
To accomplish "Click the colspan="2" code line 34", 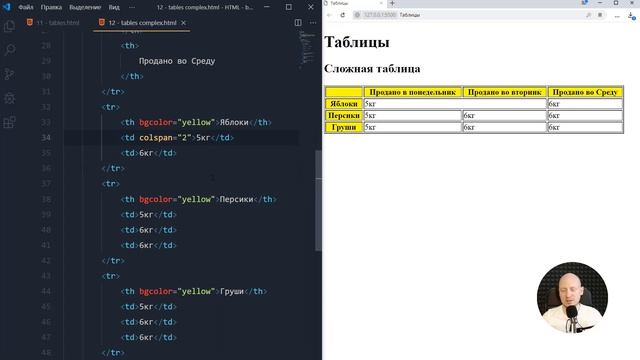I will (178, 138).
